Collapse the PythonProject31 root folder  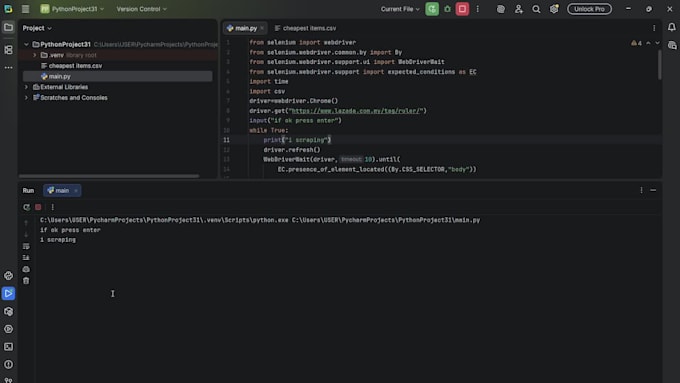tap(26, 44)
